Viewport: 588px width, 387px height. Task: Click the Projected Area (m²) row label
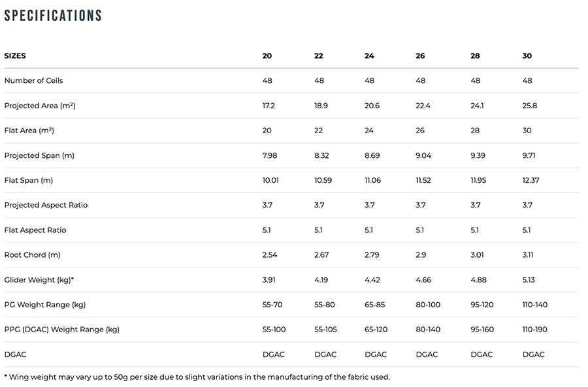click(x=37, y=106)
